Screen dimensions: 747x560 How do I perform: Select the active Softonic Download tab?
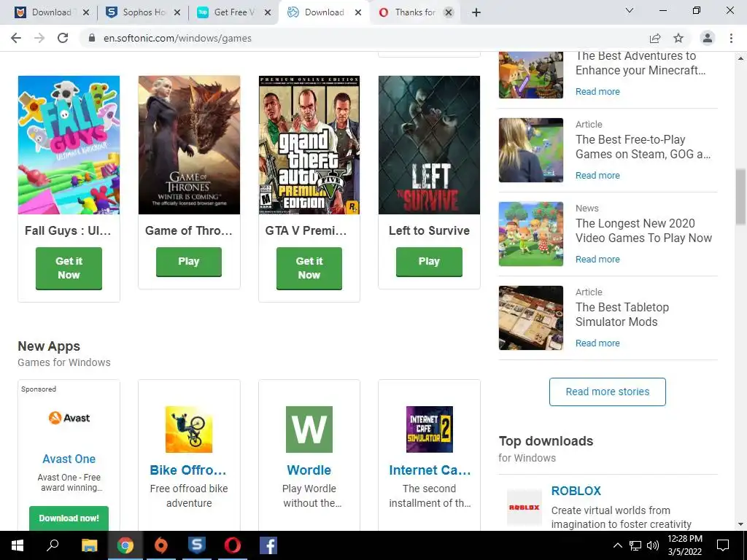[324, 12]
